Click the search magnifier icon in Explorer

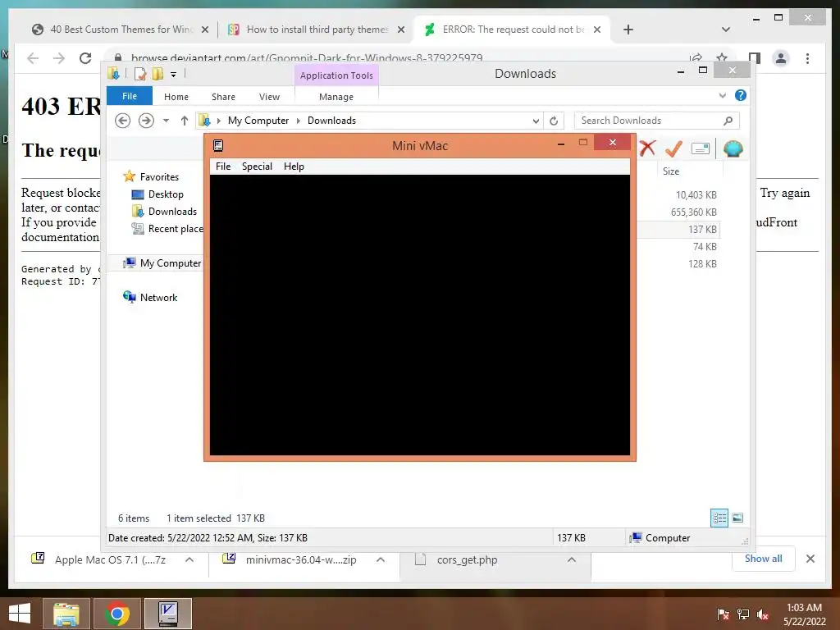(x=728, y=121)
